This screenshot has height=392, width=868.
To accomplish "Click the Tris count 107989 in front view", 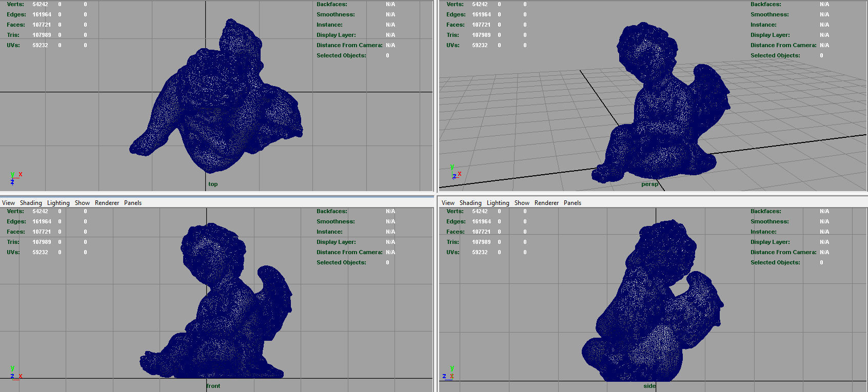I will [42, 242].
